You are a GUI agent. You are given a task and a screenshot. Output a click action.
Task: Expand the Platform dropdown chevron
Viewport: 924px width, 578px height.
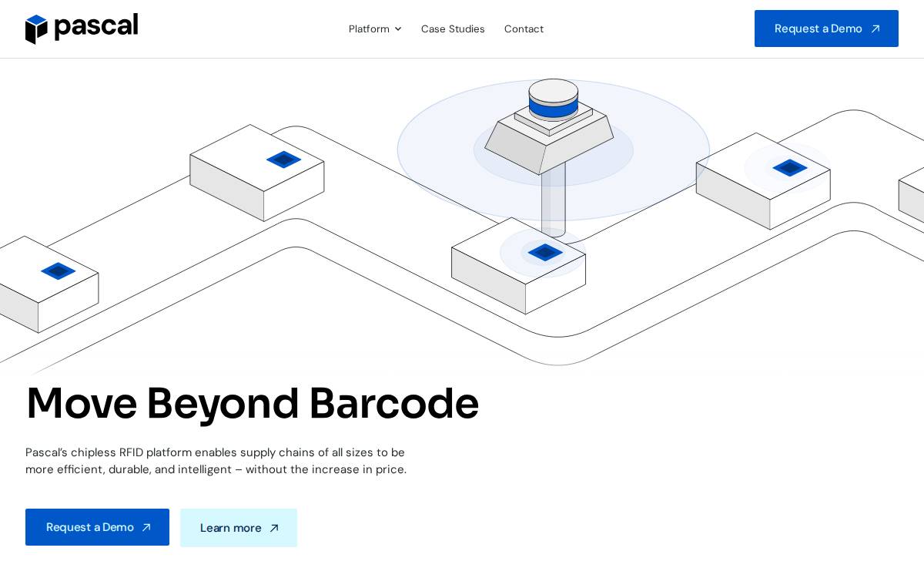pyautogui.click(x=398, y=29)
